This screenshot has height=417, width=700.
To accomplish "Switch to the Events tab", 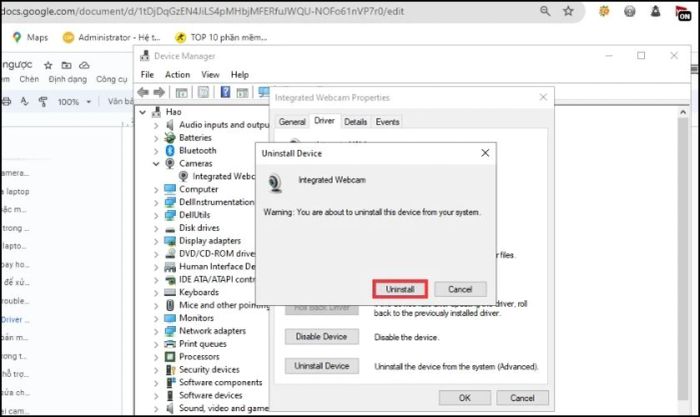I will pyautogui.click(x=387, y=122).
